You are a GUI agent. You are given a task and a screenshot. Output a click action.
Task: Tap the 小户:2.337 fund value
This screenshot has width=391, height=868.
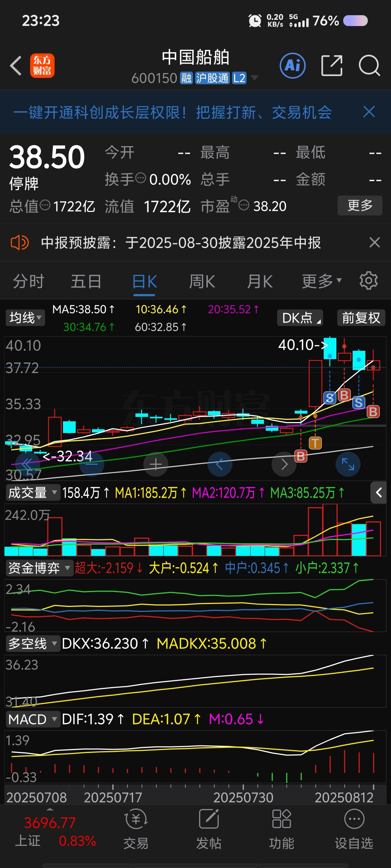(x=327, y=568)
